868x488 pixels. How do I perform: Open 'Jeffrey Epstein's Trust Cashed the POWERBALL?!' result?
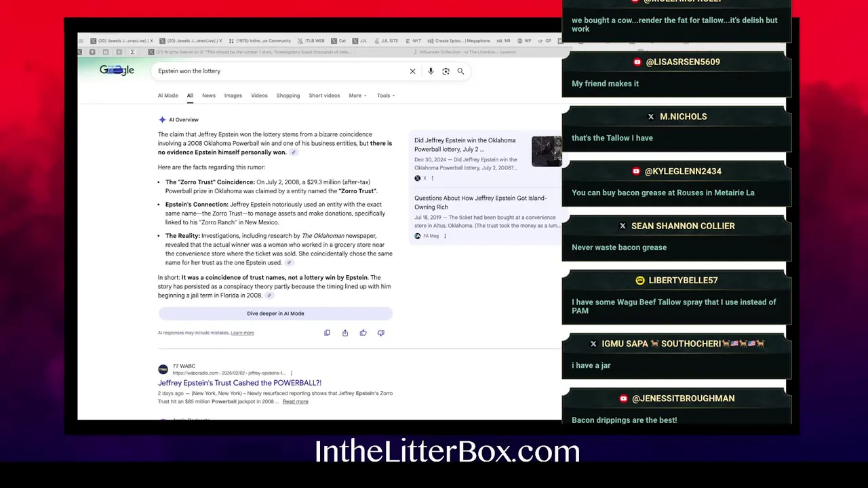(239, 383)
